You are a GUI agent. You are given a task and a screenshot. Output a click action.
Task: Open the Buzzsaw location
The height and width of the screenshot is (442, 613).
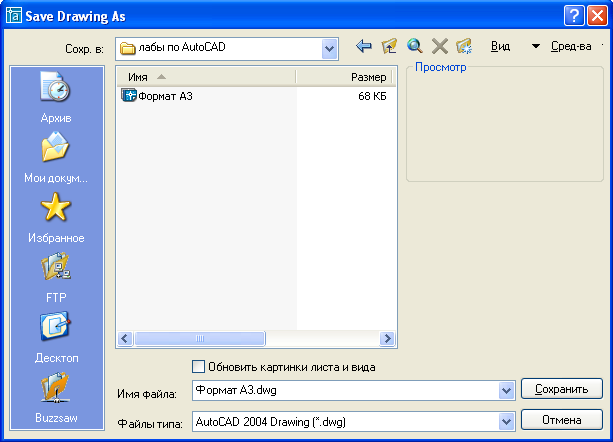tap(56, 398)
